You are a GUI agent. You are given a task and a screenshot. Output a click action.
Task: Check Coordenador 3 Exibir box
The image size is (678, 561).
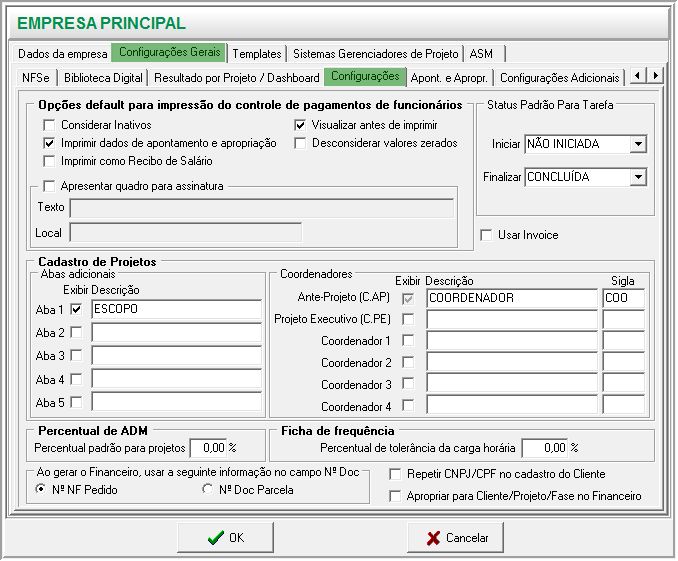[408, 384]
